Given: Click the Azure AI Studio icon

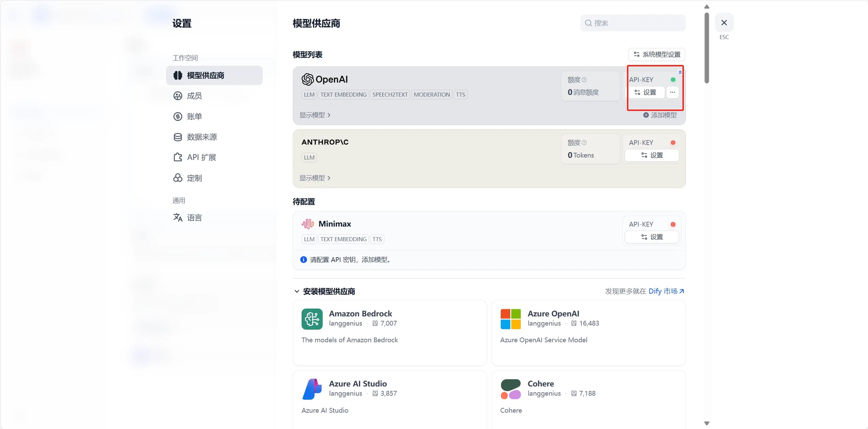Looking at the screenshot, I should coord(312,389).
